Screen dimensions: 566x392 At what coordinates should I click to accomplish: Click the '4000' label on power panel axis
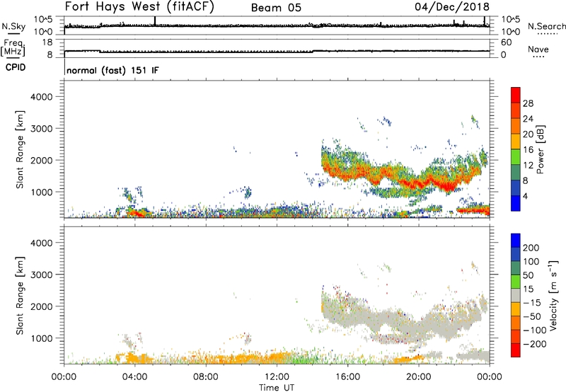[x=41, y=97]
